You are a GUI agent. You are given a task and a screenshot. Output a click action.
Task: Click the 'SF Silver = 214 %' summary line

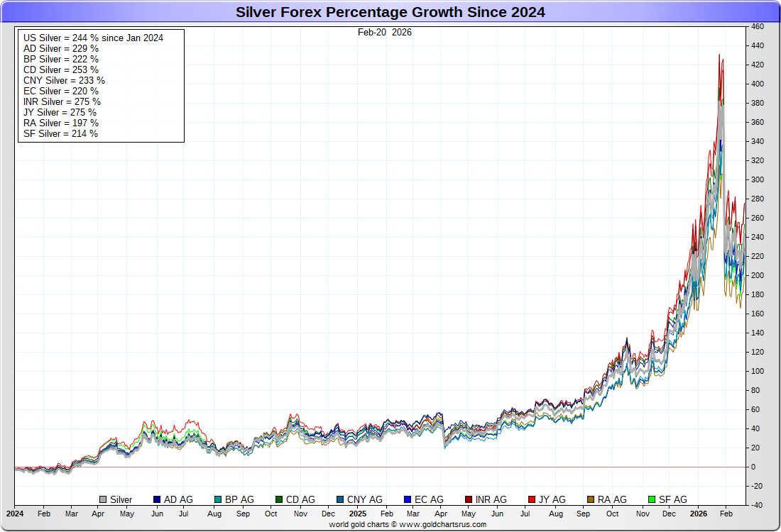(60, 133)
